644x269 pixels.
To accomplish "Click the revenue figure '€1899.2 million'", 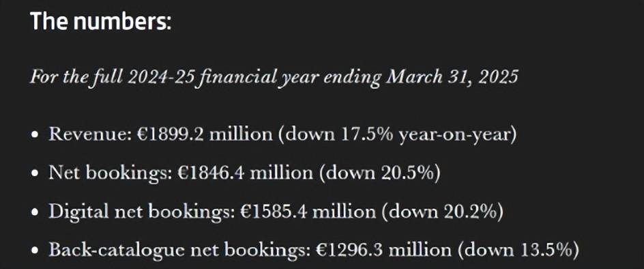I will (202, 135).
